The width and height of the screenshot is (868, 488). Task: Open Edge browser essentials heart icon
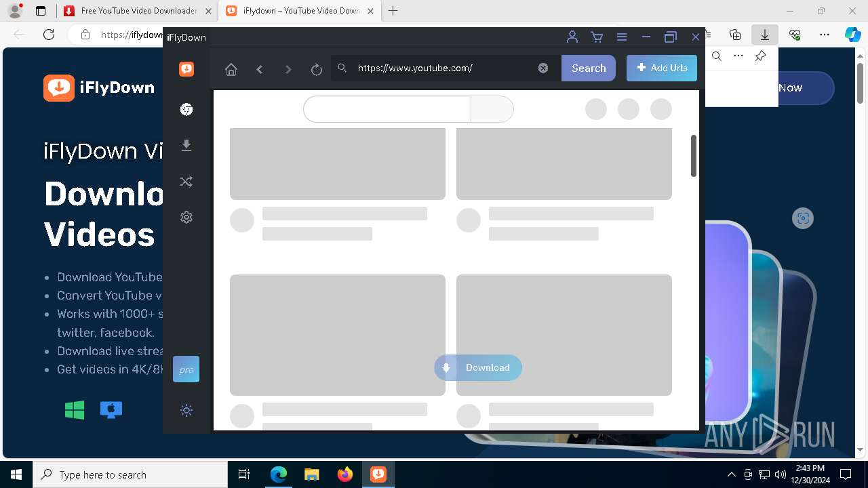(x=795, y=35)
